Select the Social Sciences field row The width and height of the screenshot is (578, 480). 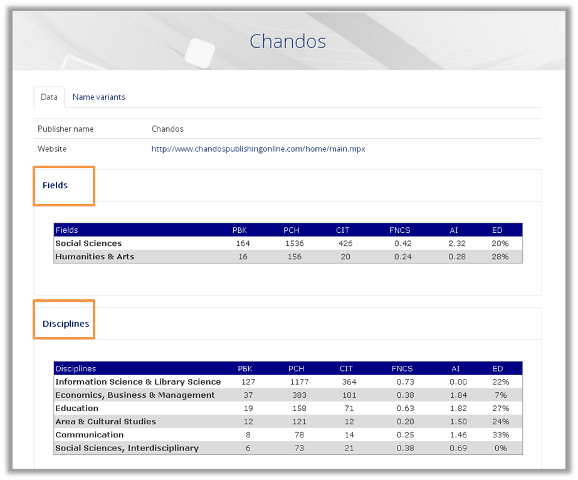(x=288, y=243)
